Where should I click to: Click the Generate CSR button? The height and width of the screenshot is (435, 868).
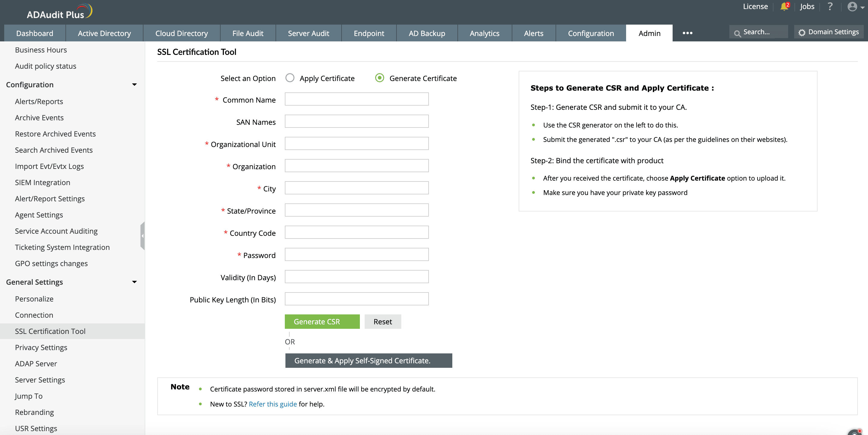322,322
